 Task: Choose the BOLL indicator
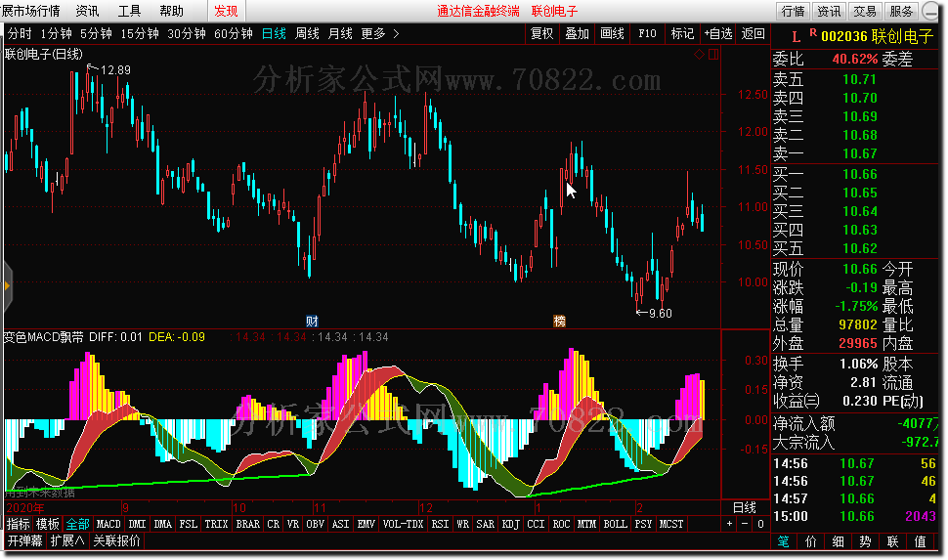click(x=615, y=524)
